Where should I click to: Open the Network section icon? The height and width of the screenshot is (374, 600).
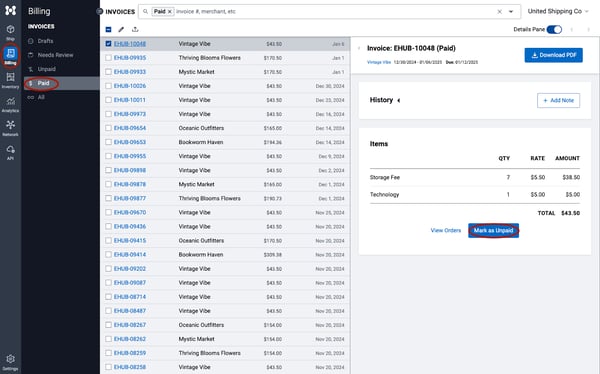tap(10, 128)
